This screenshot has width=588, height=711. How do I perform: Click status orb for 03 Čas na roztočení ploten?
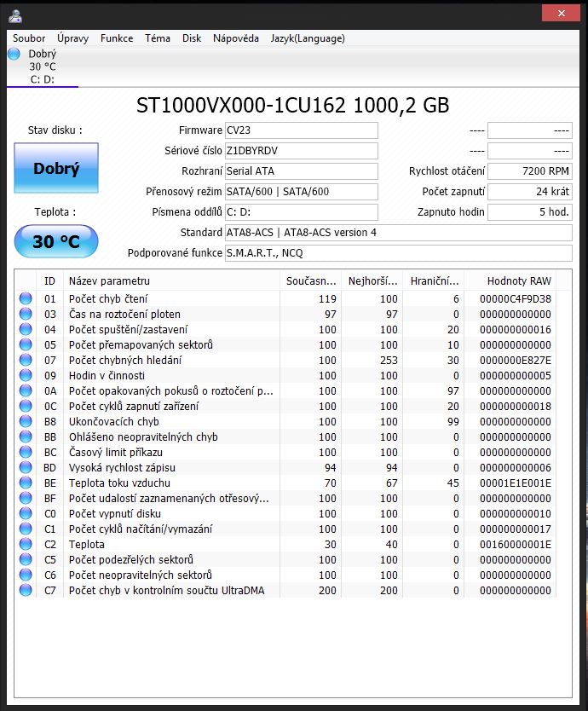[26, 314]
